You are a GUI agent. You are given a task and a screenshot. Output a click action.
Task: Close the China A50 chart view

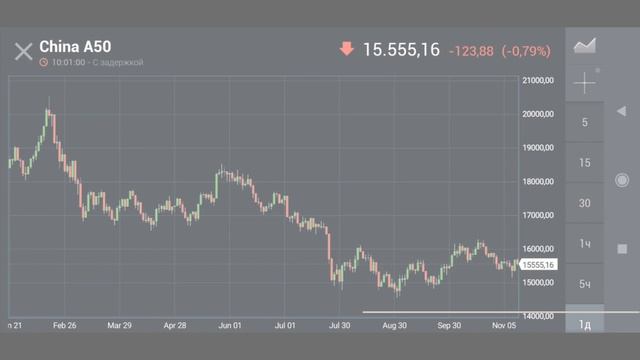[x=23, y=52]
